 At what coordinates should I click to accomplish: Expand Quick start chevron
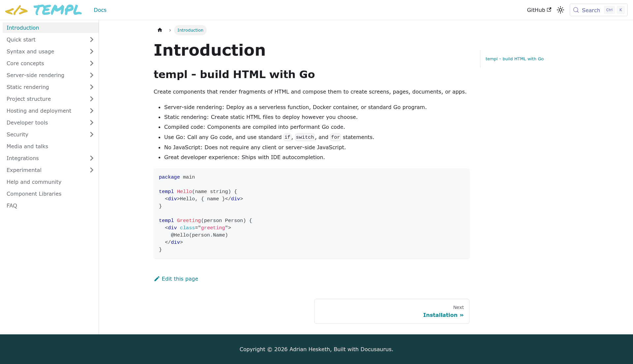[x=92, y=40]
